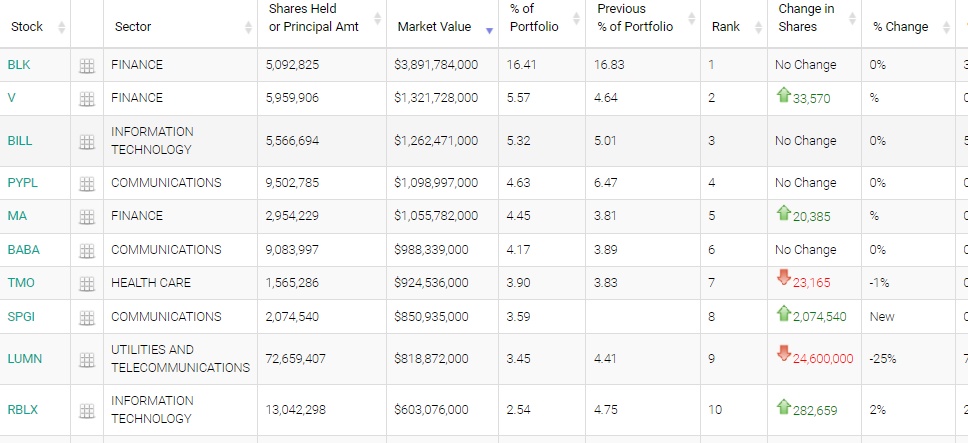The width and height of the screenshot is (968, 443).
Task: Open the grid icon in the PYPL row
Action: (87, 184)
